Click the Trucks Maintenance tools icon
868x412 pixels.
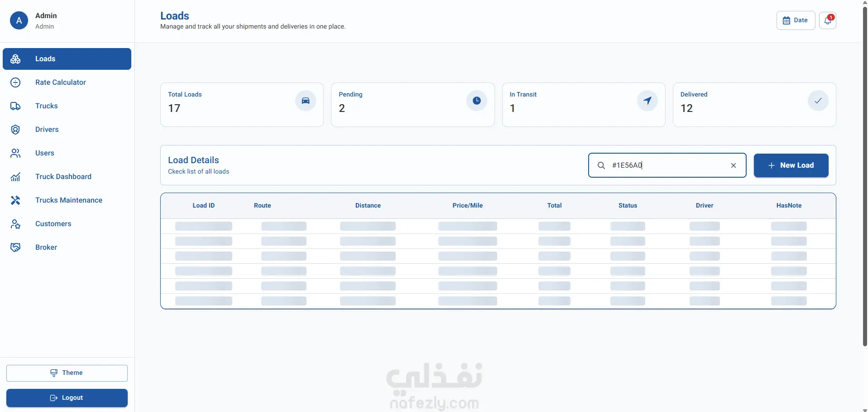click(15, 200)
